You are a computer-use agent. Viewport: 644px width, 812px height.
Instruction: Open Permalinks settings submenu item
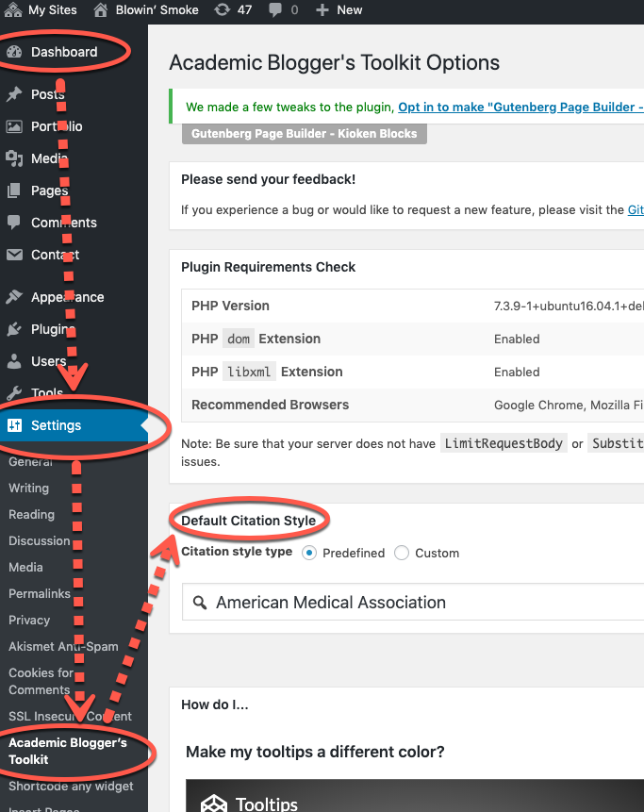pyautogui.click(x=39, y=593)
